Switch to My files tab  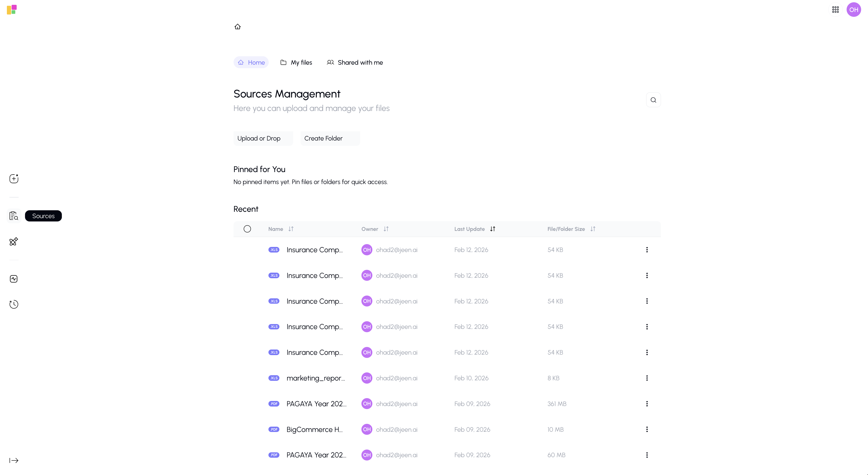[296, 62]
